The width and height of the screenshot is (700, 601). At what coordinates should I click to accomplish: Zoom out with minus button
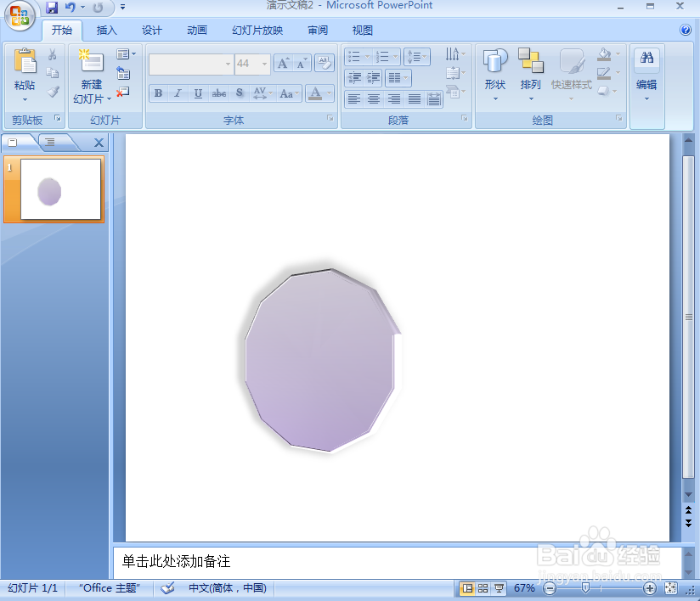(550, 588)
